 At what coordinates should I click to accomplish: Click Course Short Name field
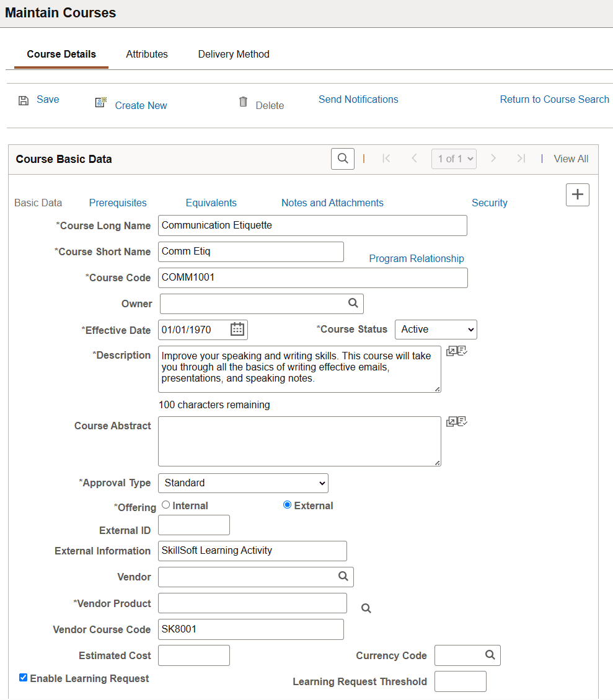tap(250, 252)
